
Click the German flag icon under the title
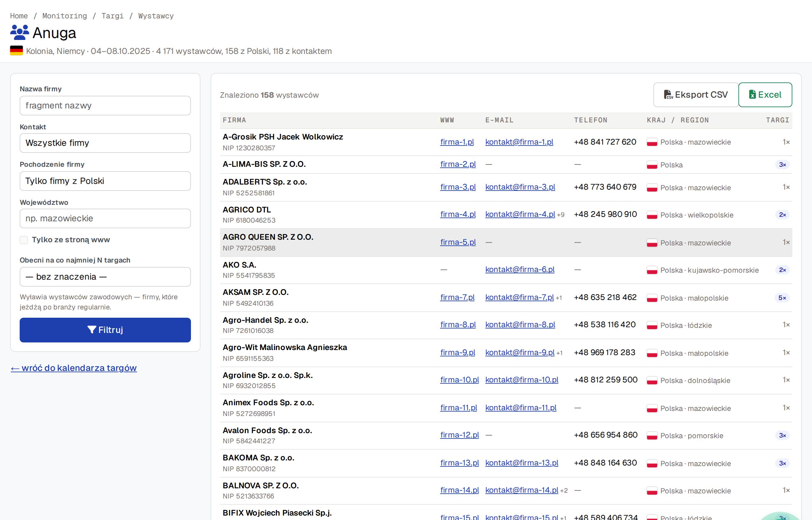(x=16, y=51)
